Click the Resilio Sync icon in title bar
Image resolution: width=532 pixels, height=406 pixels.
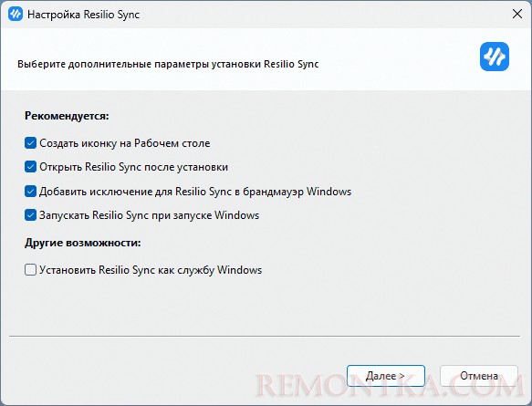16,15
